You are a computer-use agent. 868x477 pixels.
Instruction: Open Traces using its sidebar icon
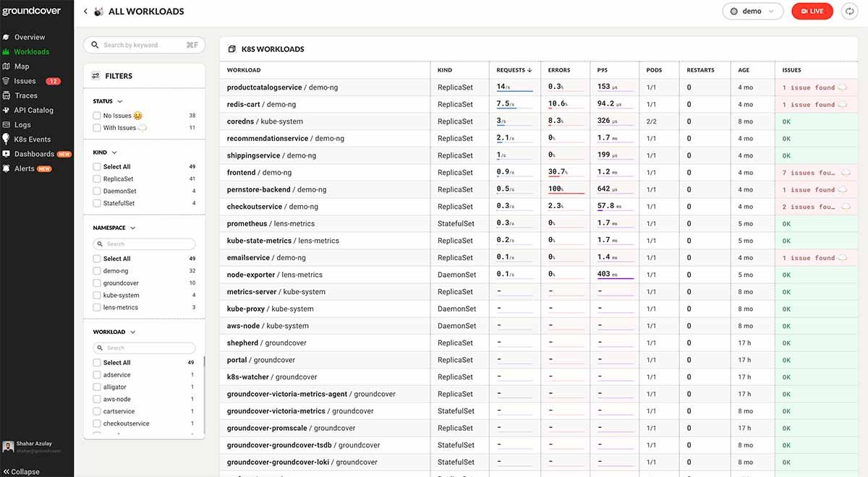click(x=7, y=95)
